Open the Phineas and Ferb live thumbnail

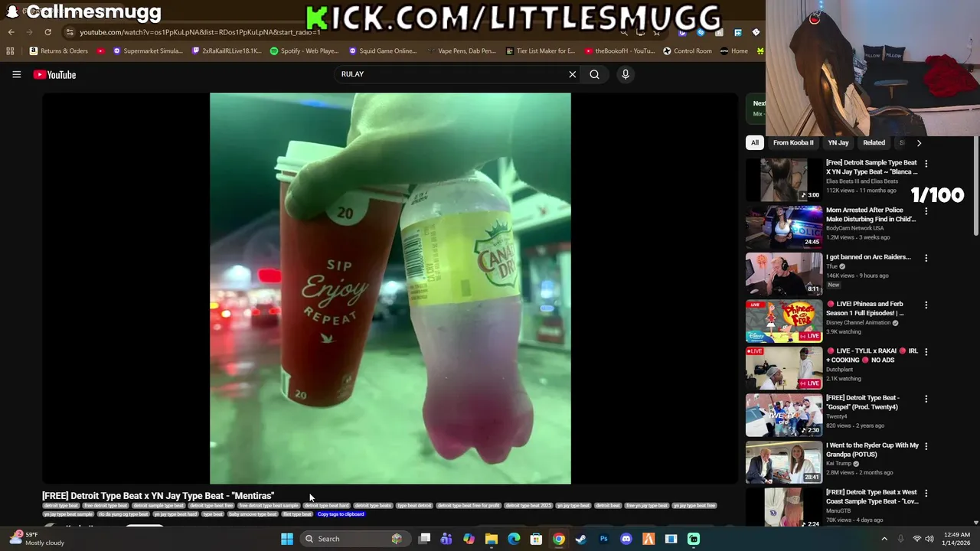pyautogui.click(x=784, y=321)
